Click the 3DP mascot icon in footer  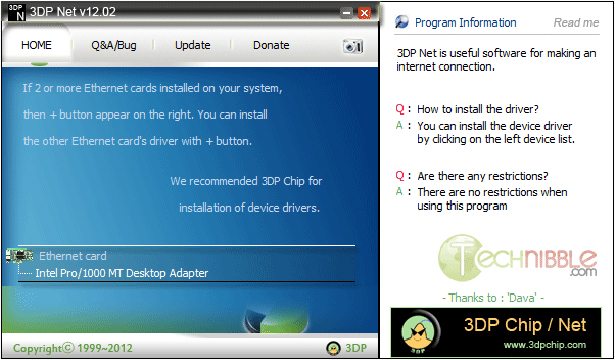[x=333, y=348]
